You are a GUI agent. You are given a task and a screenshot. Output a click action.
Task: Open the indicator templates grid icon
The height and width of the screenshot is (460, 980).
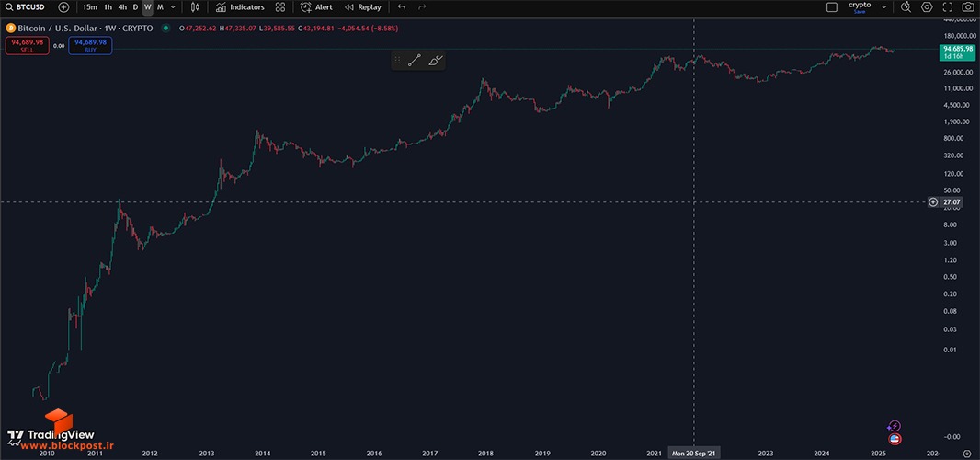(x=280, y=7)
